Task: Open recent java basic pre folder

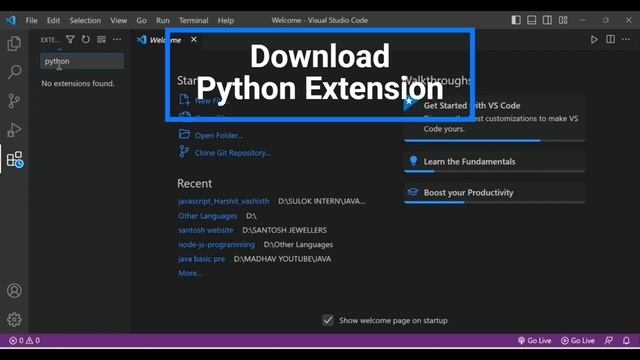Action: 201,259
